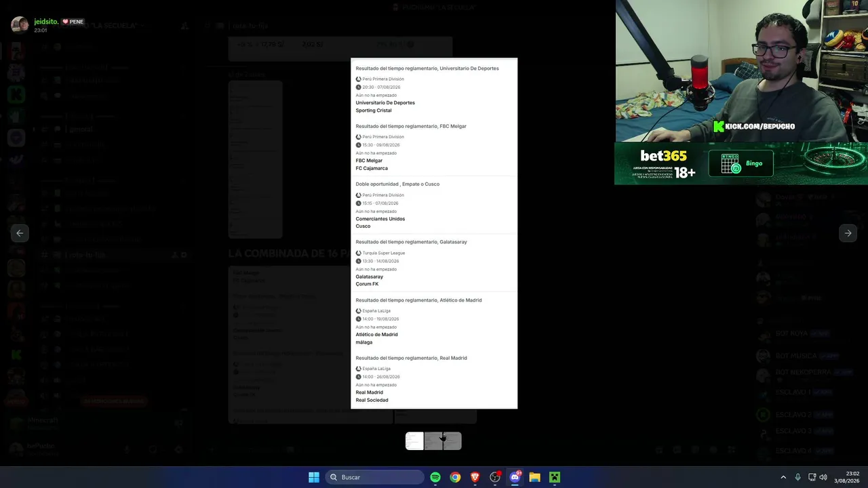Click the heading ending in FBC Melgar

pos(411,126)
